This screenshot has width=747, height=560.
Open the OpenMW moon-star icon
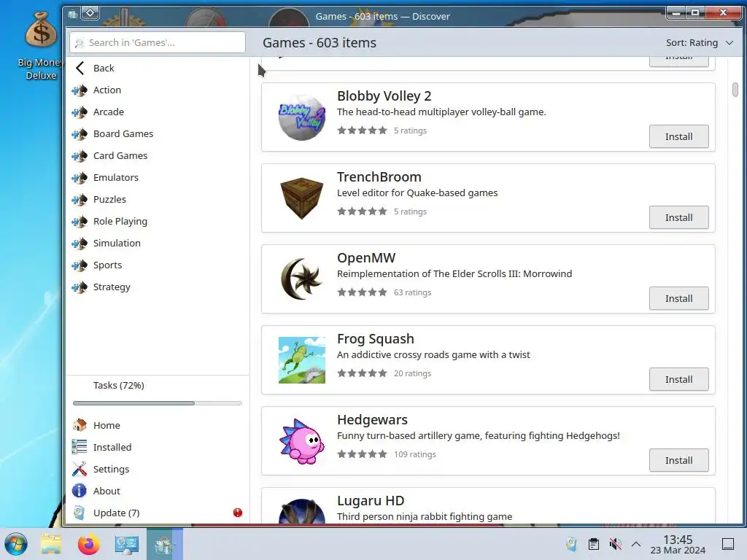(301, 279)
